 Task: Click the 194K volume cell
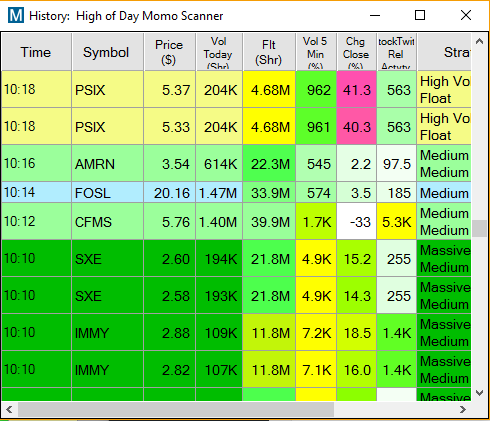point(219,259)
